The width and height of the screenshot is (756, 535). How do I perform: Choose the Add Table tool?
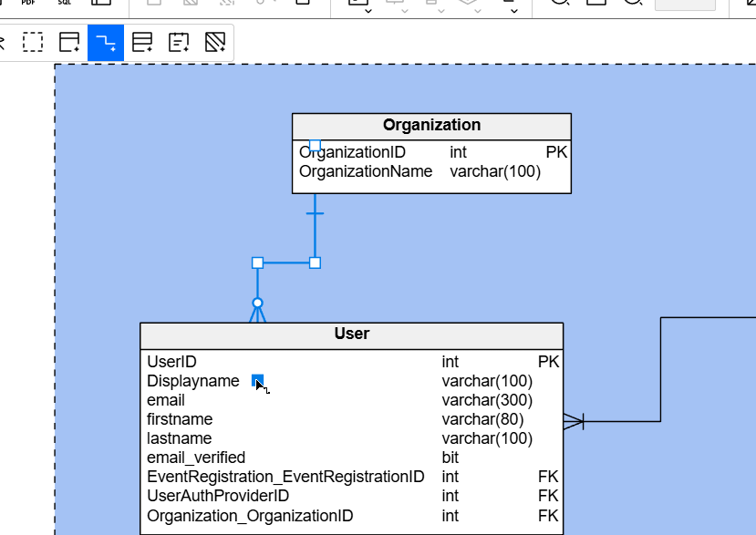(x=69, y=42)
